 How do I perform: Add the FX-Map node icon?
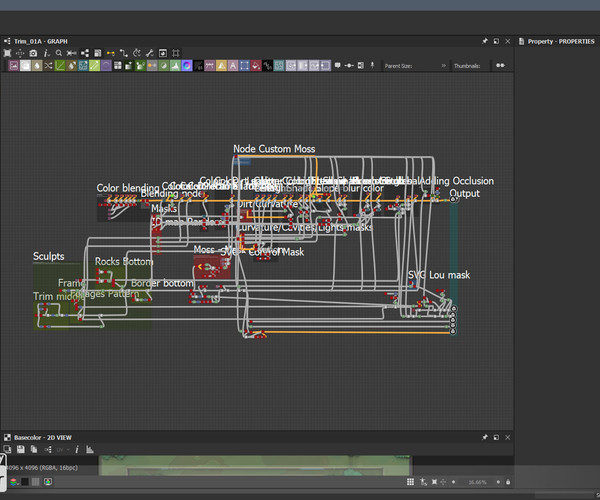[117, 66]
